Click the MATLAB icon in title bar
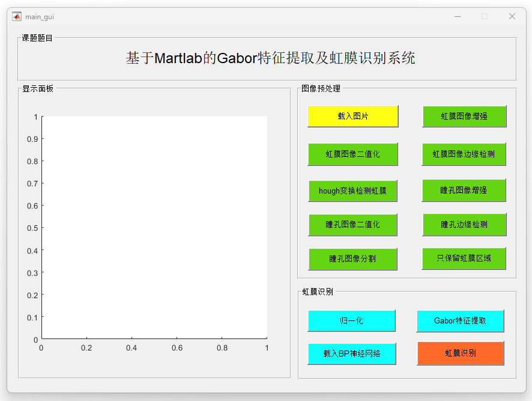 pyautogui.click(x=17, y=17)
